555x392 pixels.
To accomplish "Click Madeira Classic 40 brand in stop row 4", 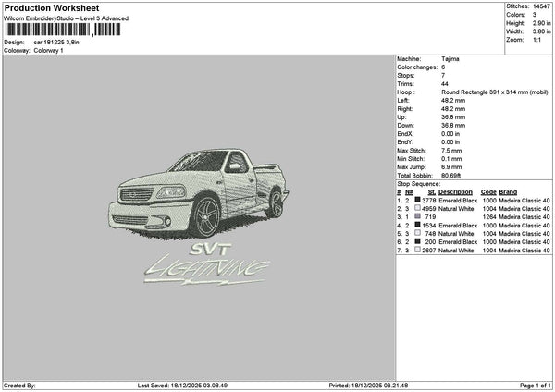I will tap(524, 226).
